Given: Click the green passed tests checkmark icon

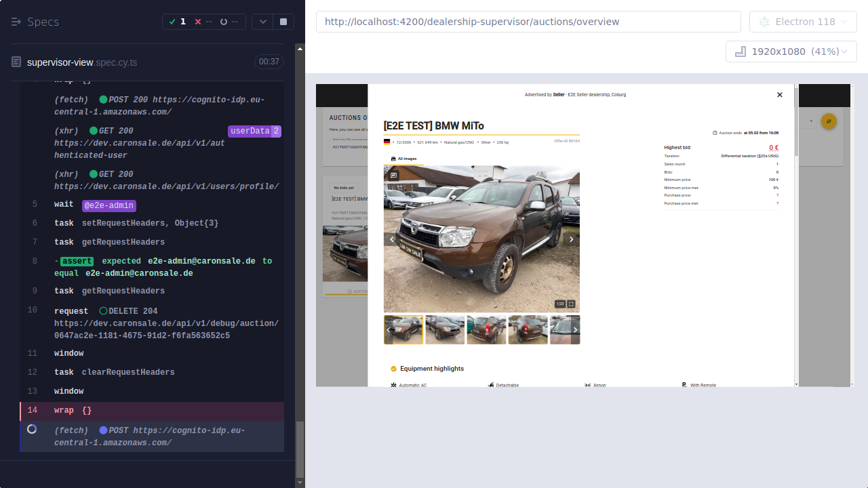Looking at the screenshot, I should click(172, 21).
